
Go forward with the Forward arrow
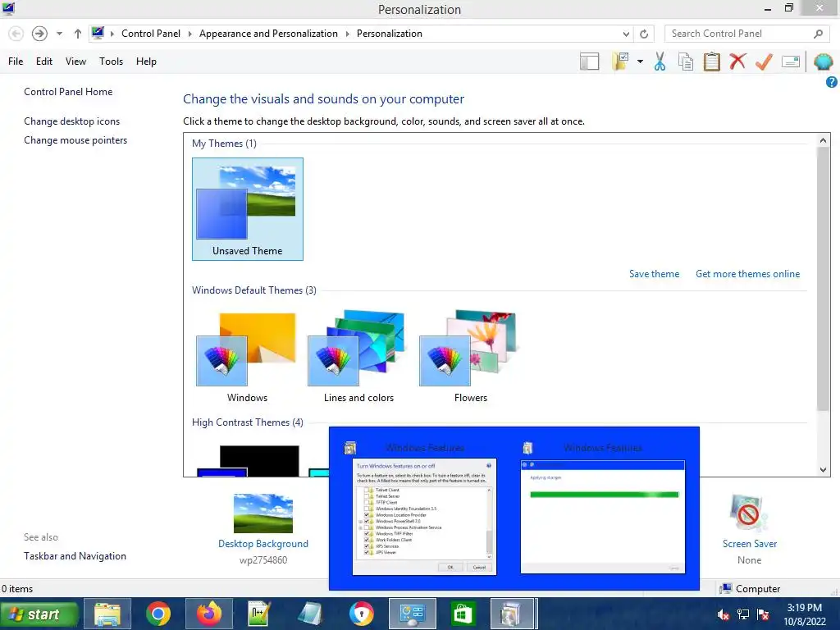click(39, 34)
